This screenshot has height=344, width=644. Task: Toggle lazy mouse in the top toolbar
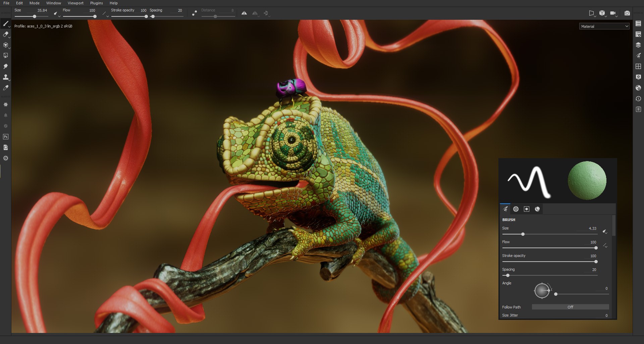click(195, 13)
